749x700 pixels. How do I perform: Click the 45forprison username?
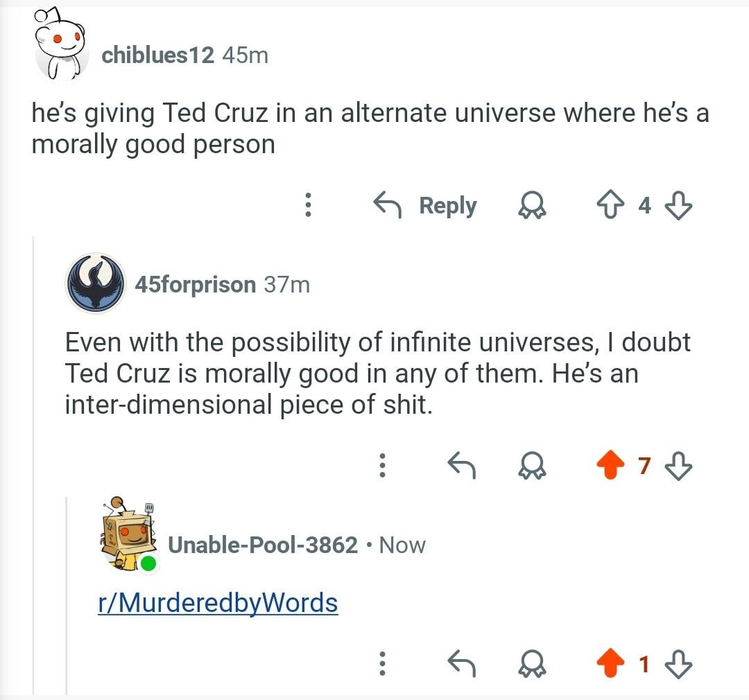(196, 284)
